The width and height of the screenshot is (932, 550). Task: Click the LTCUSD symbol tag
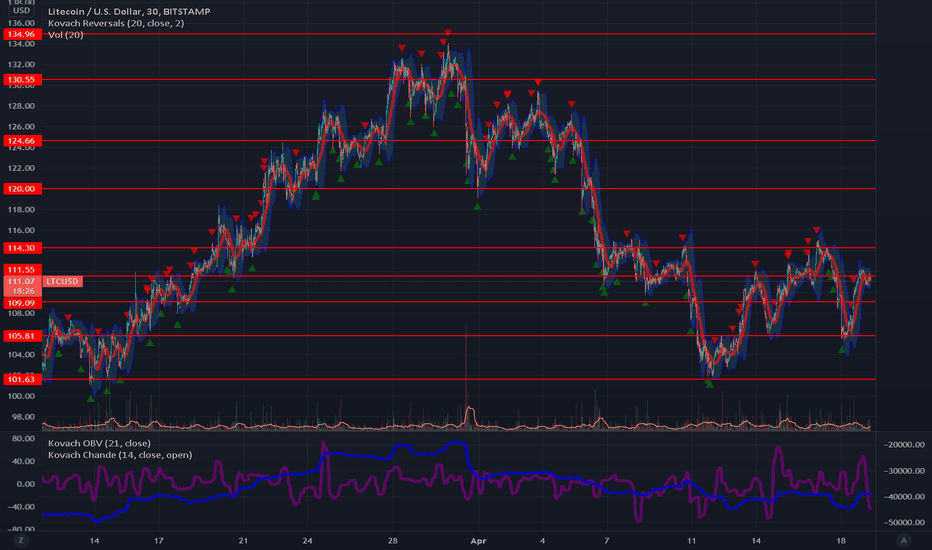(62, 281)
